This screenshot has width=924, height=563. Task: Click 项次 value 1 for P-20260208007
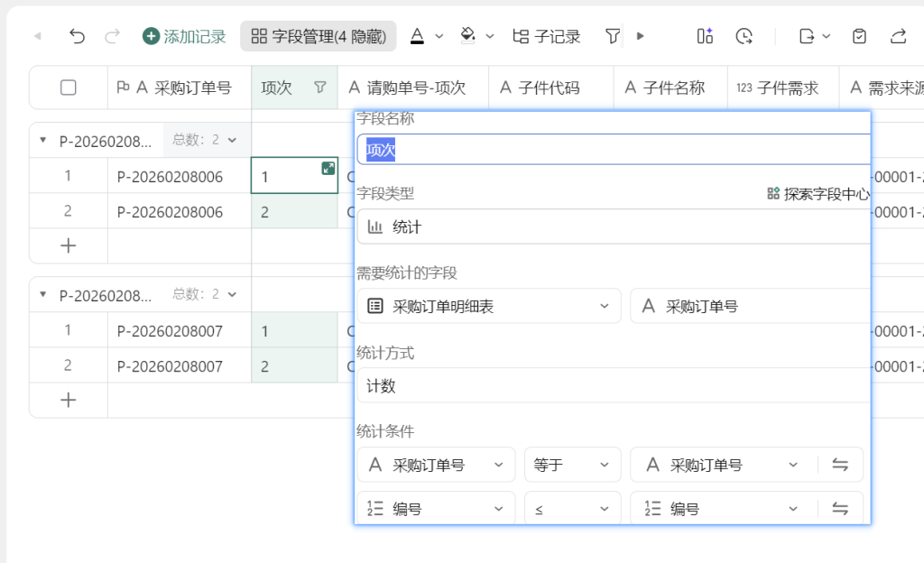(295, 330)
